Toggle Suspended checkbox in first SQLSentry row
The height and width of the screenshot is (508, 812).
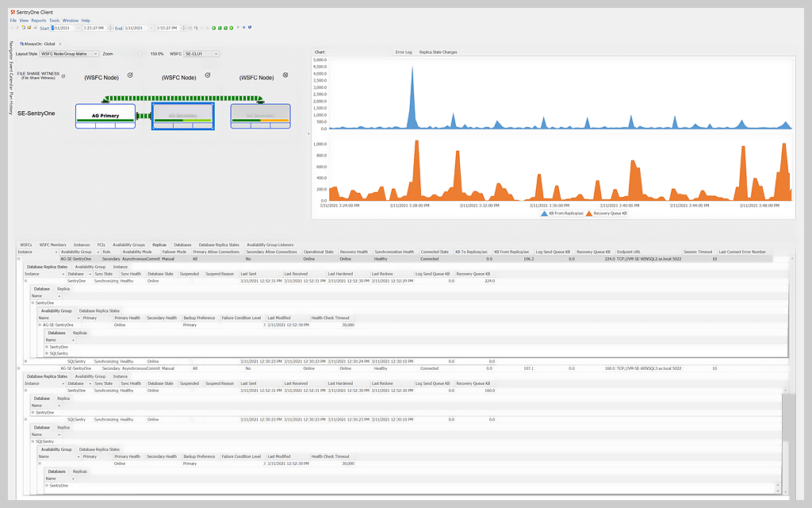pos(191,361)
